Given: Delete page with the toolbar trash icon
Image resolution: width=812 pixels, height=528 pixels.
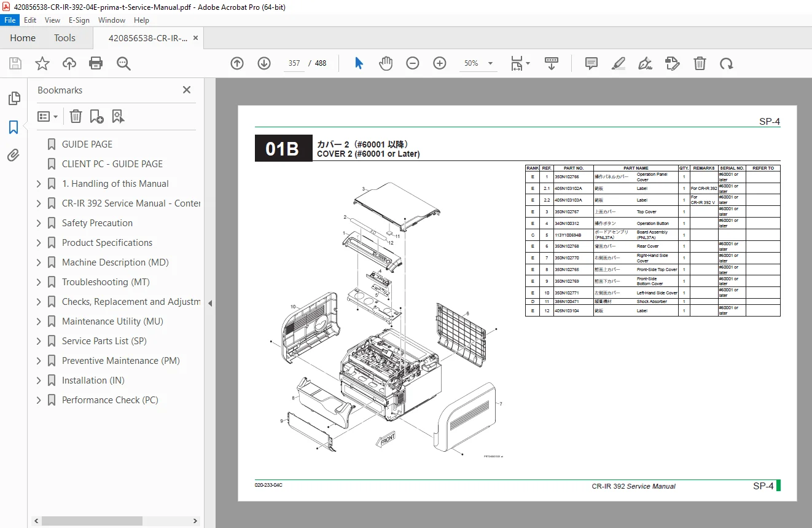Looking at the screenshot, I should tap(700, 63).
